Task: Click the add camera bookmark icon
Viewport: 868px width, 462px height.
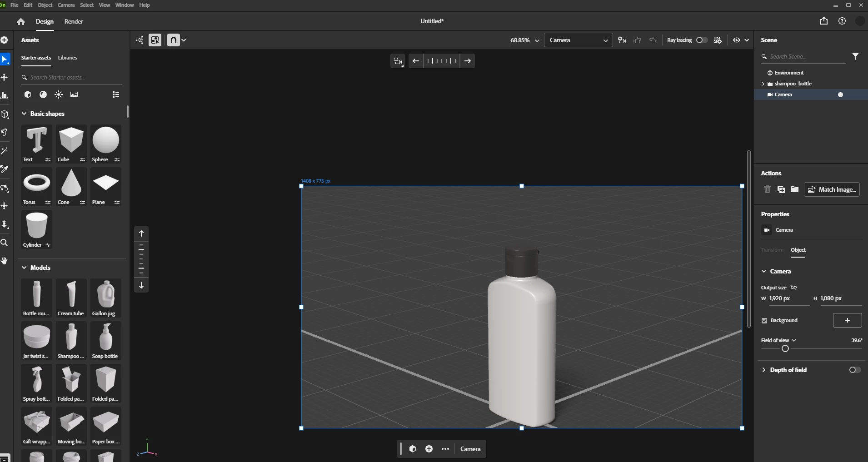Action: (x=622, y=40)
